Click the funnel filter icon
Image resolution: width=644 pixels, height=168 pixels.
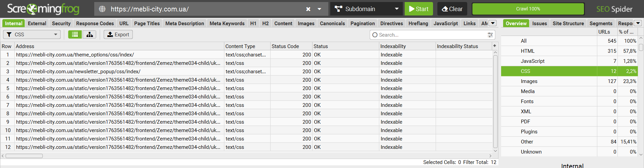point(9,35)
